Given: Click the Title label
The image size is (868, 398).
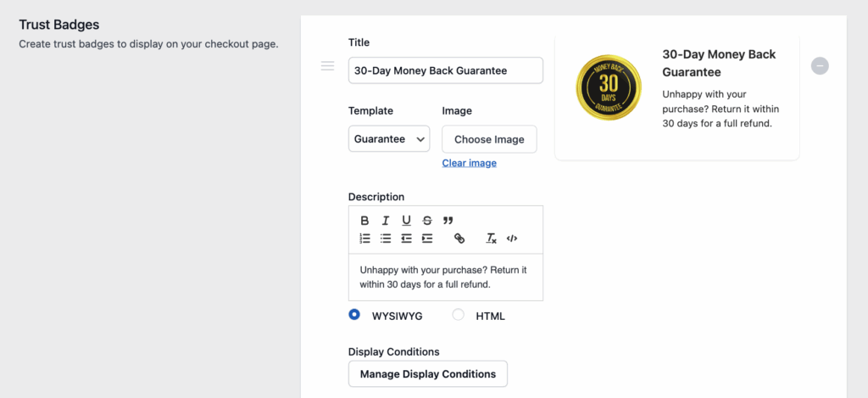Looking at the screenshot, I should [x=359, y=42].
